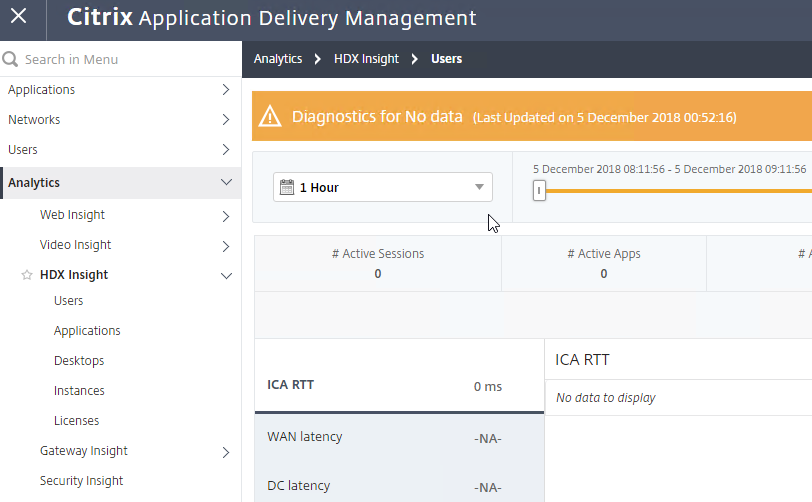Open the Networks menu item
812x502 pixels.
tap(34, 120)
